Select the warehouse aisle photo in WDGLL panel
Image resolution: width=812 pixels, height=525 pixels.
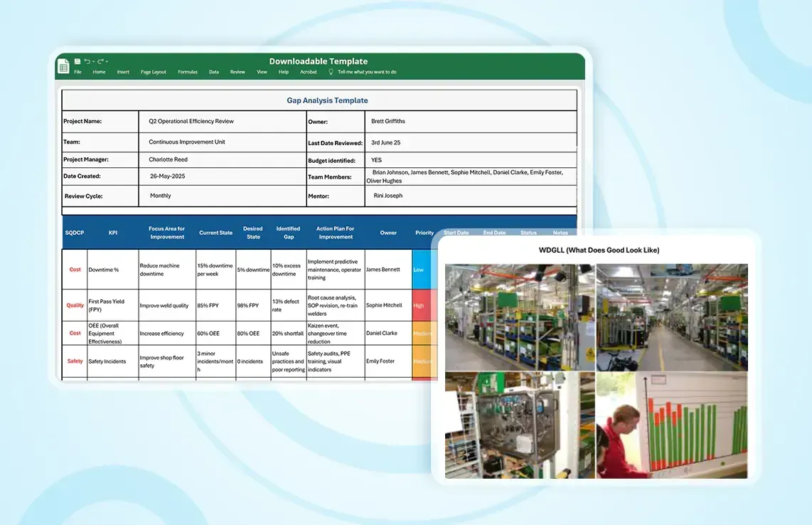pos(672,317)
